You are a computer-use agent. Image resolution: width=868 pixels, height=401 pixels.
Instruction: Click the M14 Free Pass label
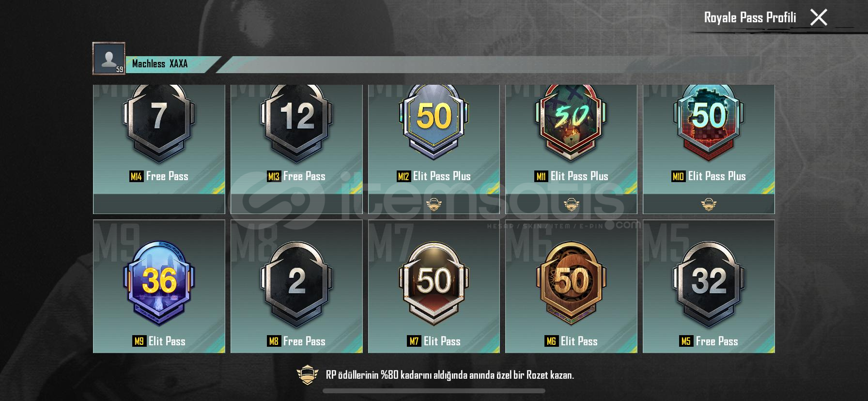click(159, 176)
